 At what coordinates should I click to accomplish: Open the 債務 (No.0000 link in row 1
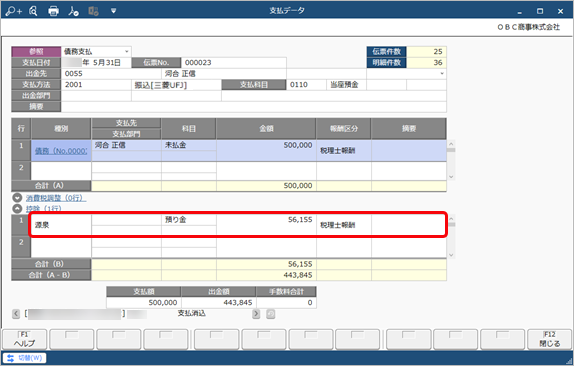(61, 151)
